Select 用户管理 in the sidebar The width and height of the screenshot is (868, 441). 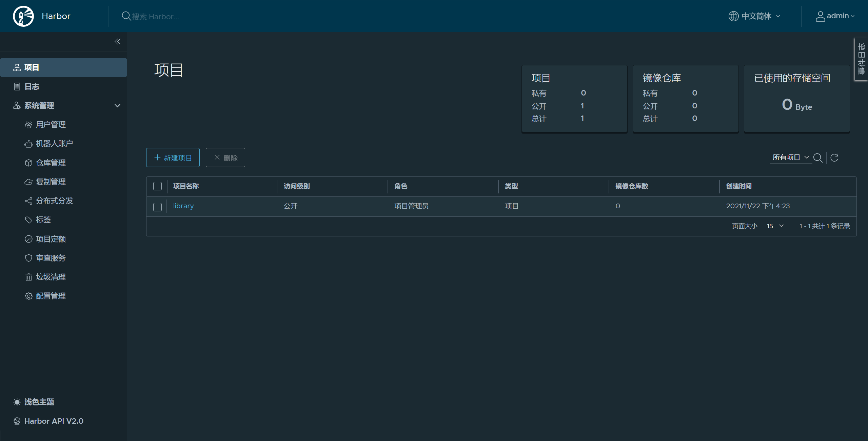(x=51, y=125)
